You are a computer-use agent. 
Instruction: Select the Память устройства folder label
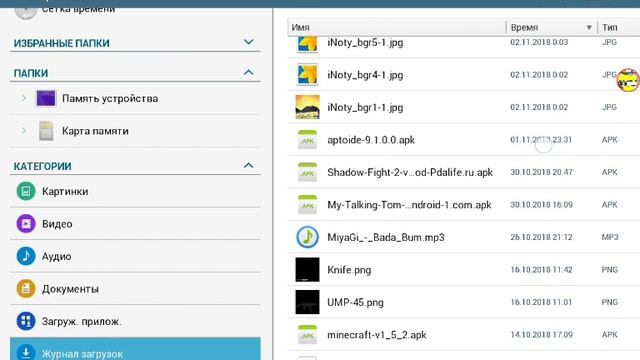pyautogui.click(x=110, y=98)
